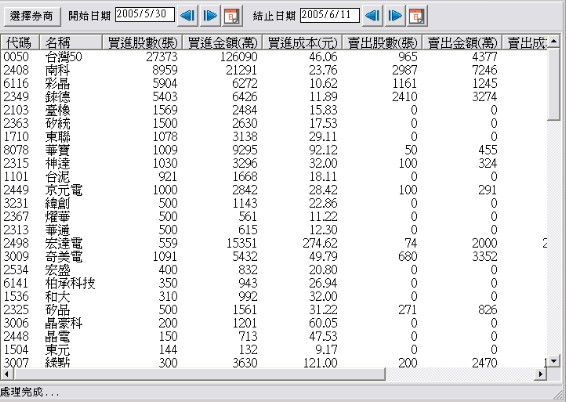566x402 pixels.
Task: Sort by 買進金額(萬) column header
Action: pos(222,43)
